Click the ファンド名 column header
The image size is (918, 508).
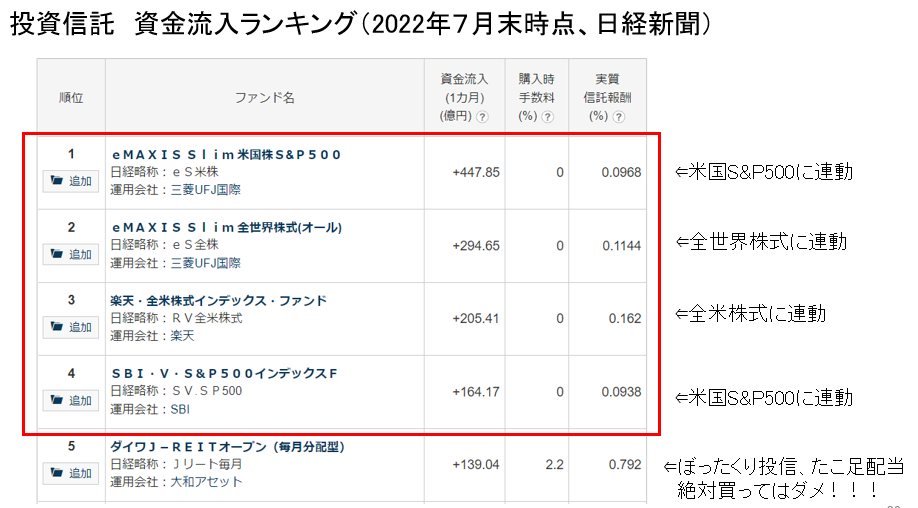(x=265, y=97)
